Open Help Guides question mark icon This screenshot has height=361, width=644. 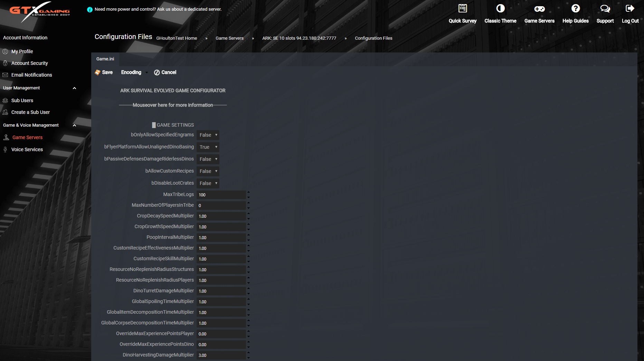pyautogui.click(x=576, y=8)
